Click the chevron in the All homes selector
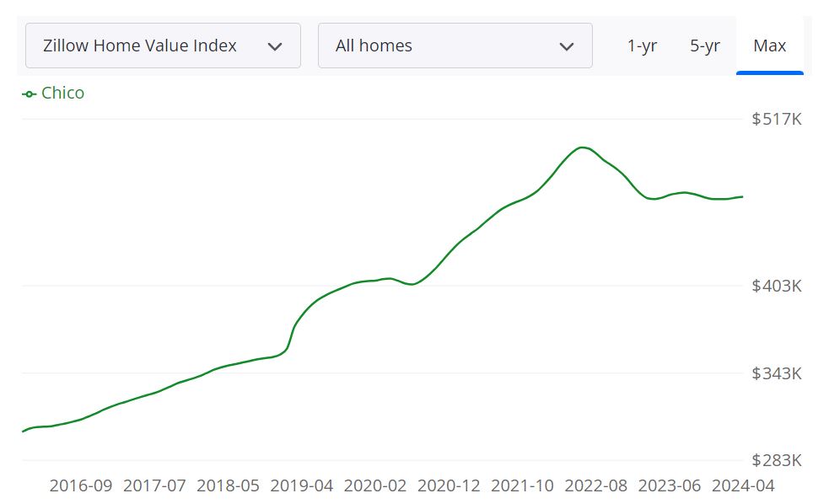This screenshot has width=829, height=504. coord(567,46)
